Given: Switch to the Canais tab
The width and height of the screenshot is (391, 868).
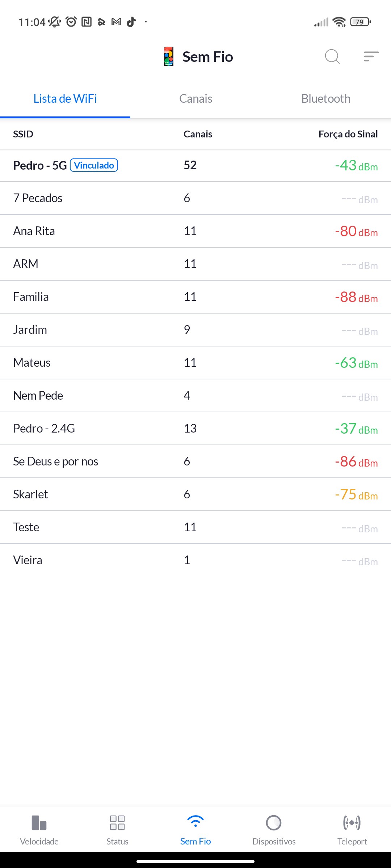Looking at the screenshot, I should 195,99.
